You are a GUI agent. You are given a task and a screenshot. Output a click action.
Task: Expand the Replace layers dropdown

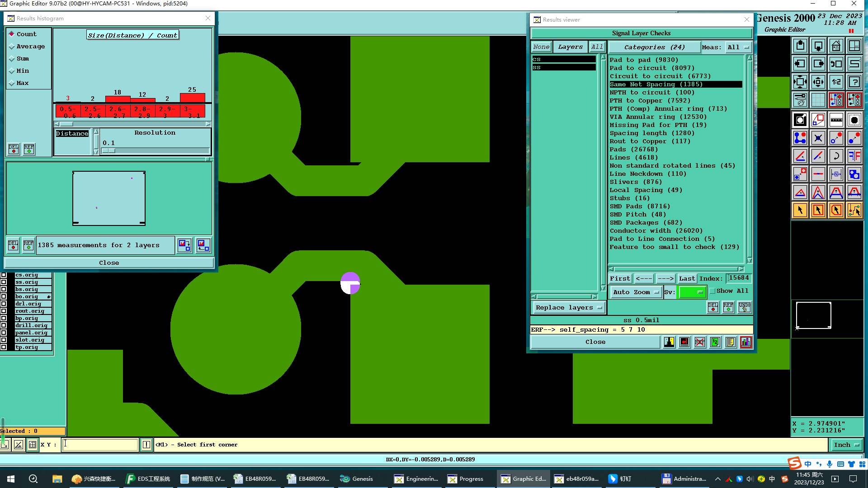point(569,308)
